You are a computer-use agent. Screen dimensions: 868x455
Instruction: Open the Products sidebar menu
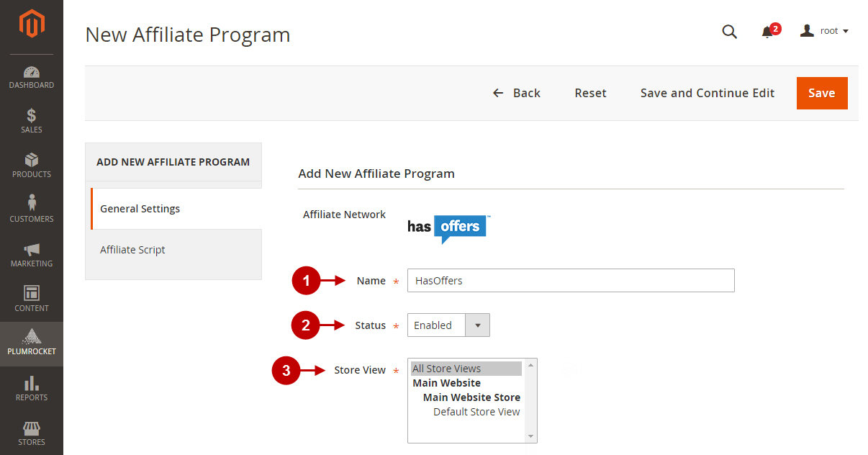[x=32, y=166]
